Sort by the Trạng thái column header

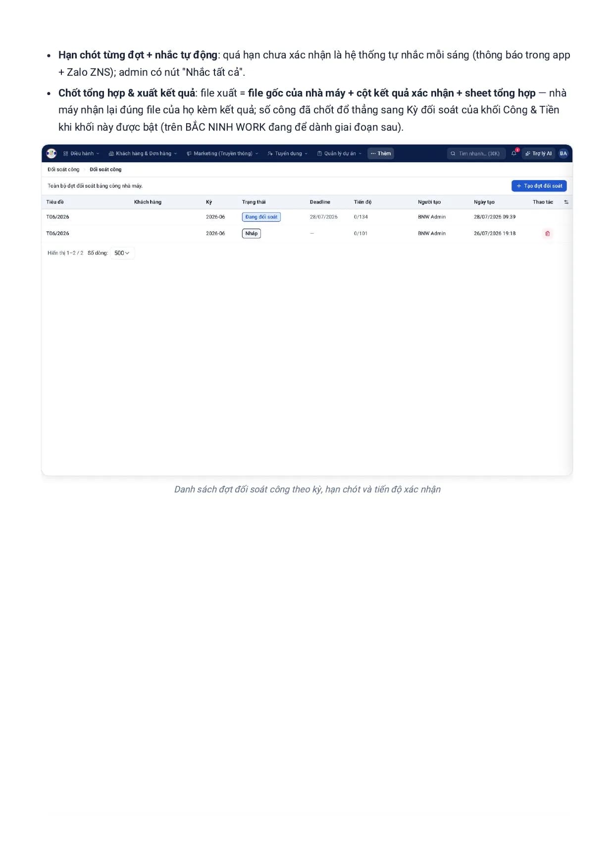pyautogui.click(x=254, y=202)
